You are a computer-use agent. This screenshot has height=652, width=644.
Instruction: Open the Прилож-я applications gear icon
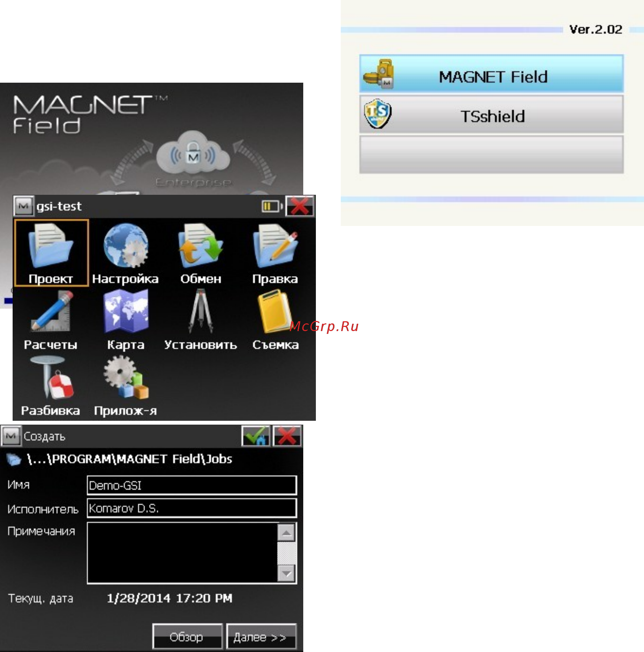click(126, 386)
